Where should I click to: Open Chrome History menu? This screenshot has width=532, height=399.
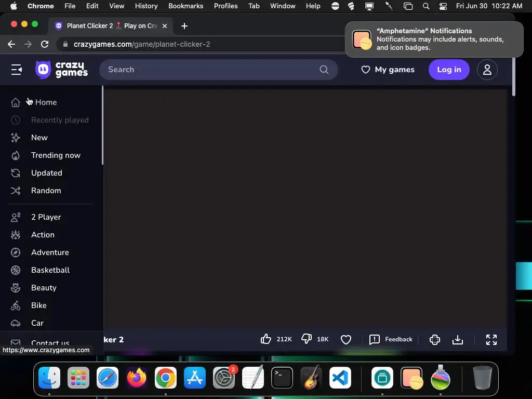146,6
